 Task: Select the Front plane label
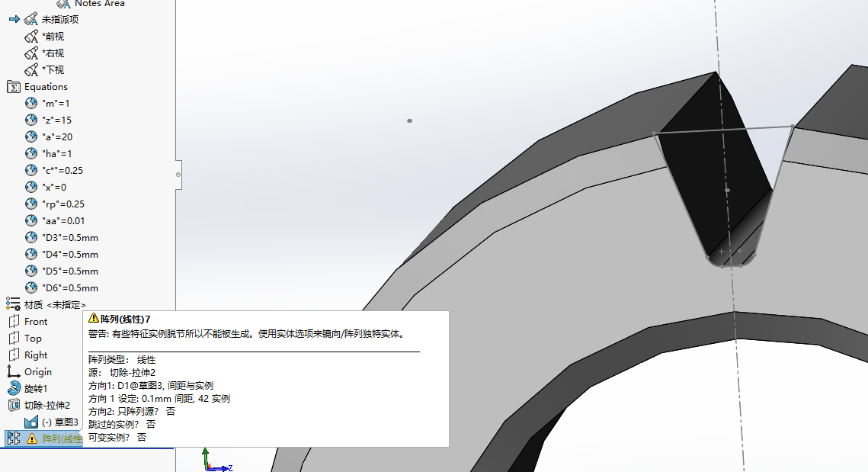click(x=36, y=321)
